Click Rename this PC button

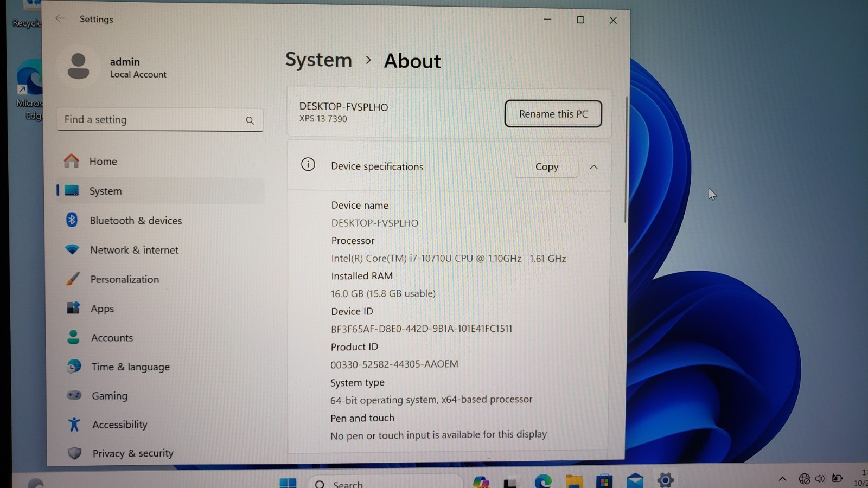[553, 114]
